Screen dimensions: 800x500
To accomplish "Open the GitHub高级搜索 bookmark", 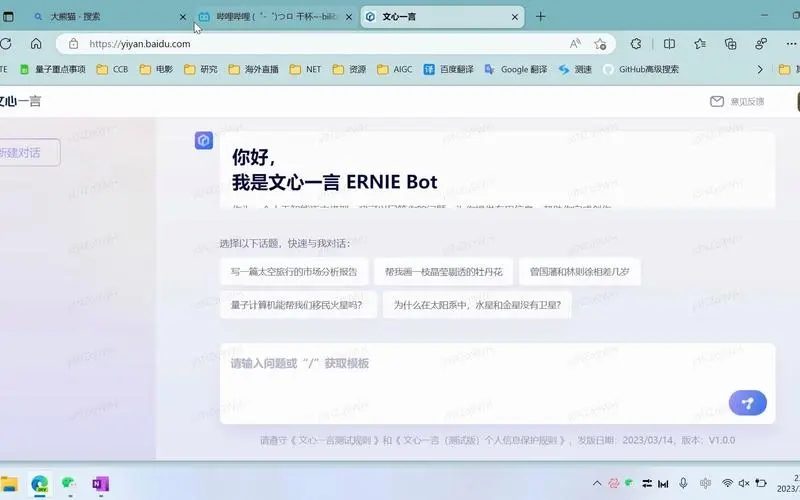I will pos(641,69).
